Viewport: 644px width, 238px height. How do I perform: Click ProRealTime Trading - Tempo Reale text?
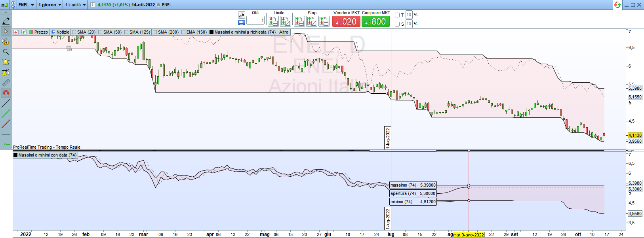coord(47,147)
